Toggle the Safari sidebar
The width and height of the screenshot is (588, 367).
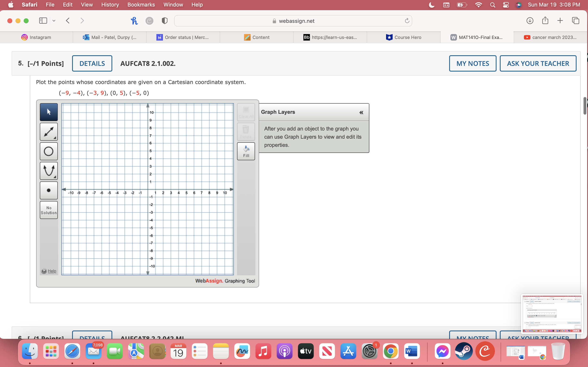43,21
